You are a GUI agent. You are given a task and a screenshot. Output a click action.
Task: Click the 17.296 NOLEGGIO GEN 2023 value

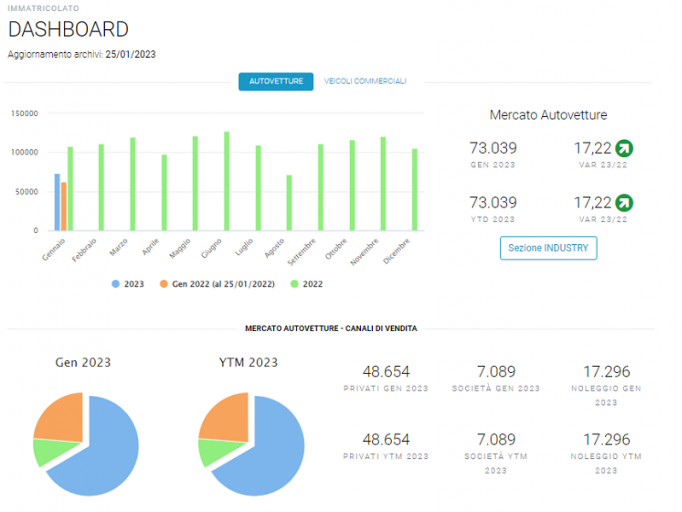click(606, 372)
